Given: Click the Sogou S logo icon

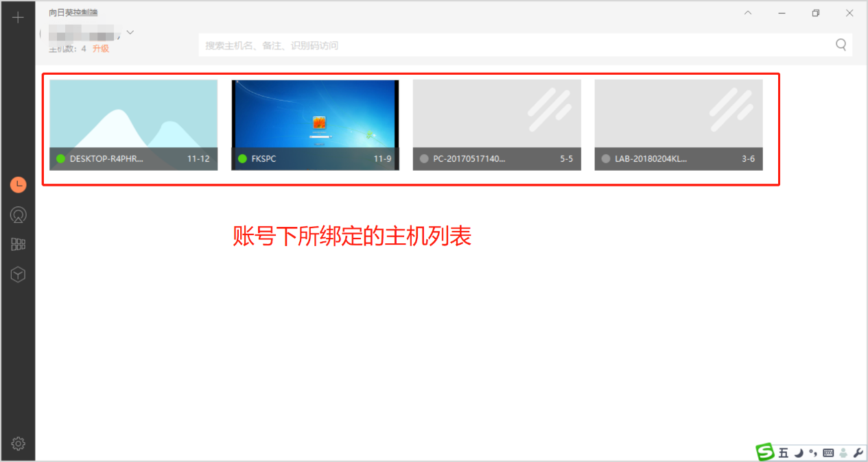Looking at the screenshot, I should point(765,452).
